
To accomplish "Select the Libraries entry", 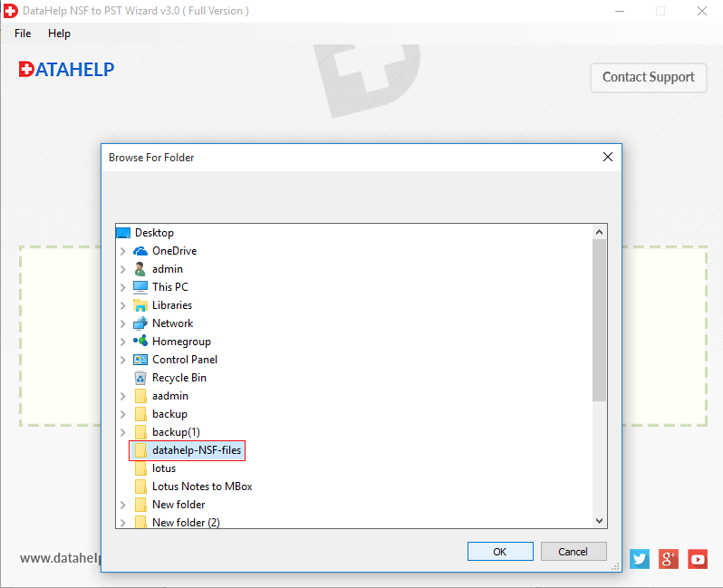I will 172,305.
